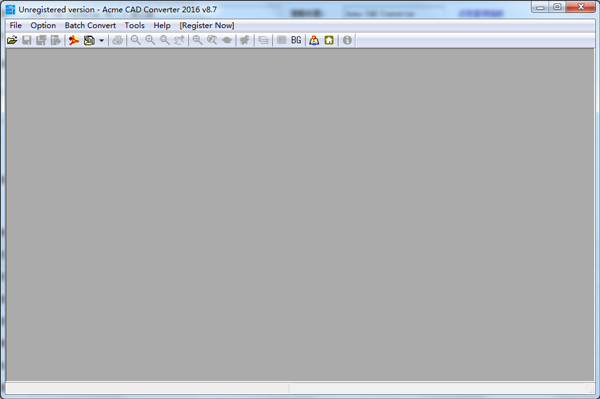
Task: Click the grayed pan view icon
Action: click(x=227, y=40)
